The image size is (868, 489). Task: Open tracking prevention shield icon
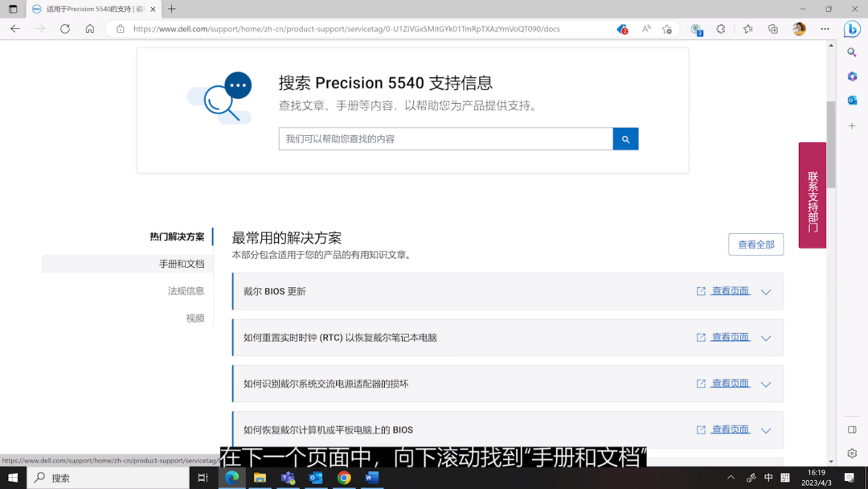622,29
